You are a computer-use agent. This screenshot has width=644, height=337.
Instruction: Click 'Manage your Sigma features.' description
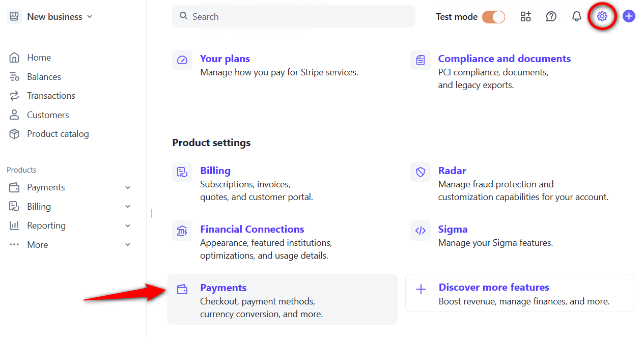click(495, 243)
